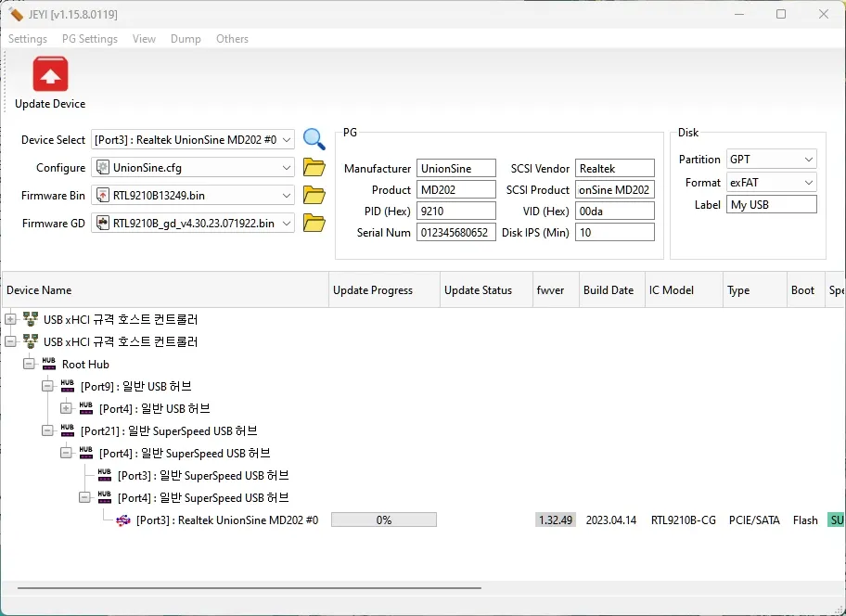This screenshot has width=846, height=616.
Task: Click the Update Progress column header
Action: 384,289
